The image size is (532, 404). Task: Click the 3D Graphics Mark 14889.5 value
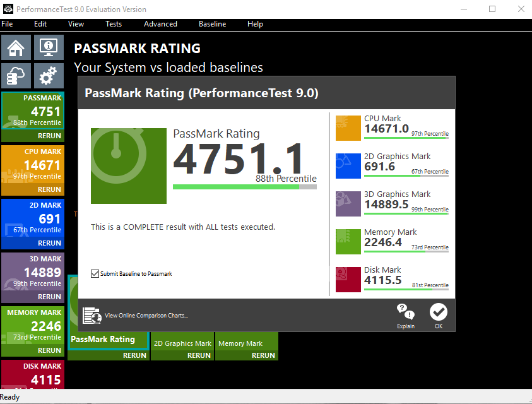click(x=386, y=205)
